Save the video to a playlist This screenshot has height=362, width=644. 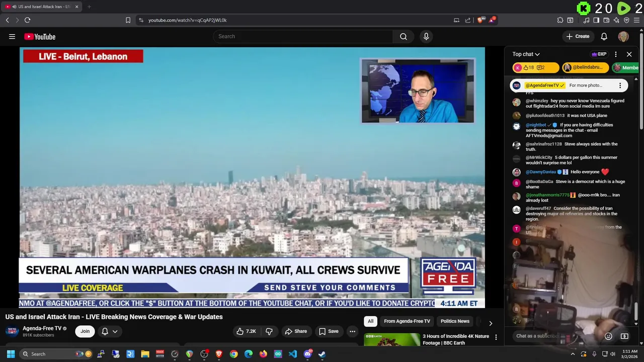(x=329, y=331)
